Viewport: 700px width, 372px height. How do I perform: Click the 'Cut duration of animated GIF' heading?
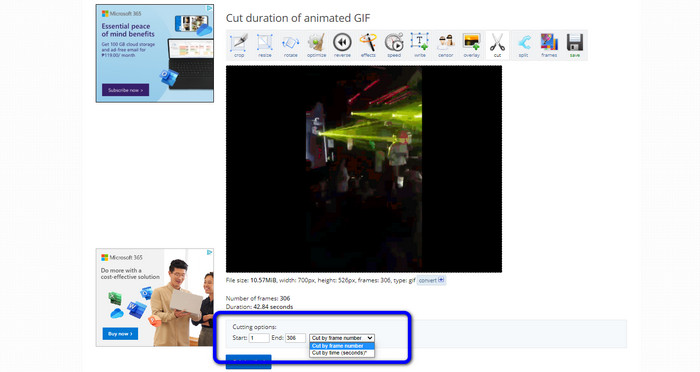pos(298,18)
